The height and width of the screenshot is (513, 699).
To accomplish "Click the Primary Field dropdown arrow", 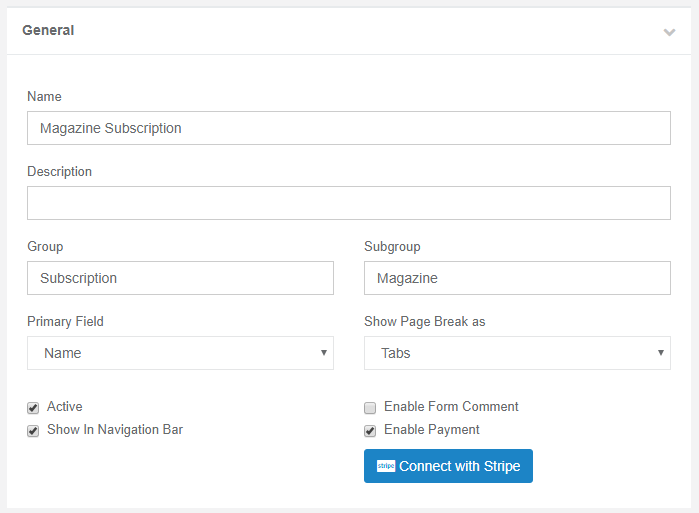I will (x=324, y=353).
